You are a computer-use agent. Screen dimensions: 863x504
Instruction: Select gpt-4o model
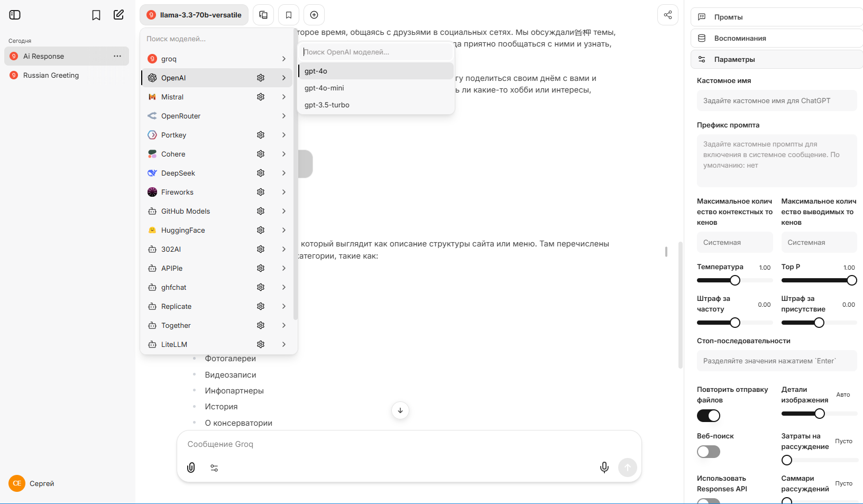click(376, 71)
